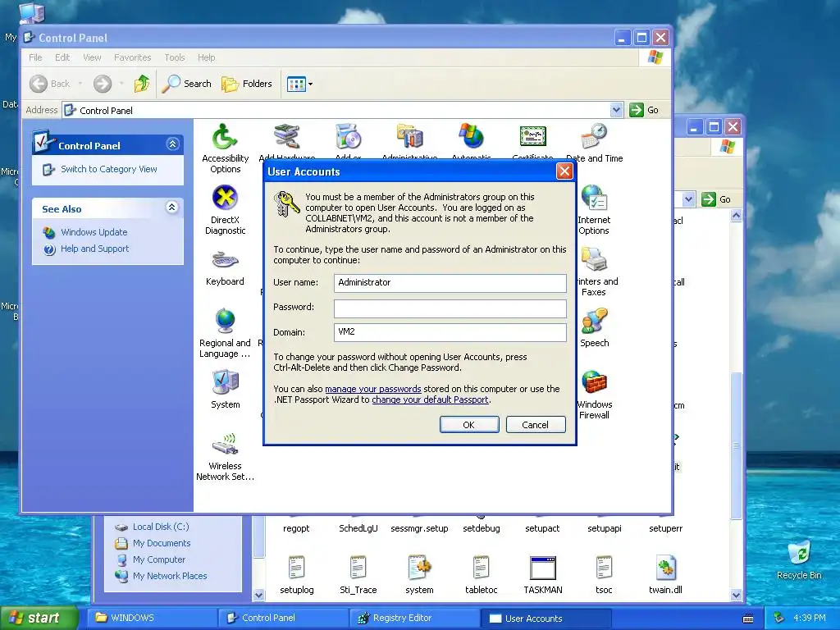
Task: Click the Password input field
Action: [450, 308]
